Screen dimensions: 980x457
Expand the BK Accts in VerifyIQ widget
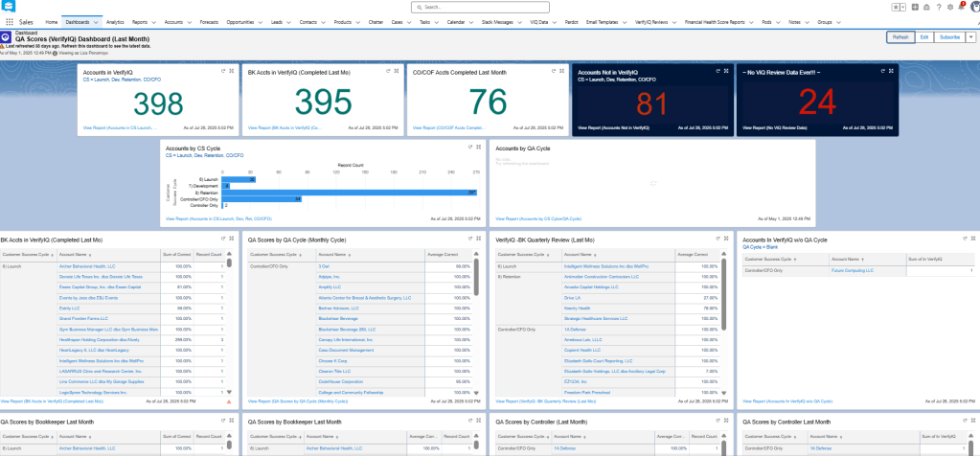[x=397, y=71]
